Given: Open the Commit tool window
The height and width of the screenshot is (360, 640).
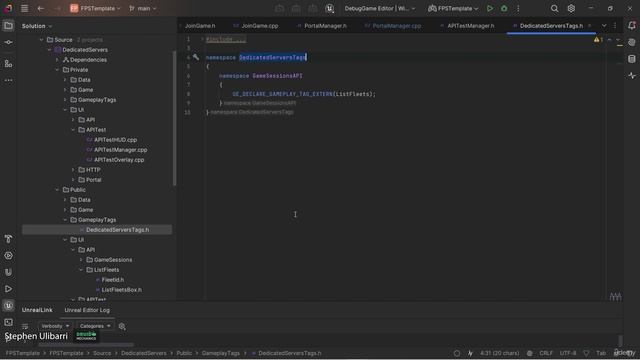Looking at the screenshot, I should [x=8, y=42].
